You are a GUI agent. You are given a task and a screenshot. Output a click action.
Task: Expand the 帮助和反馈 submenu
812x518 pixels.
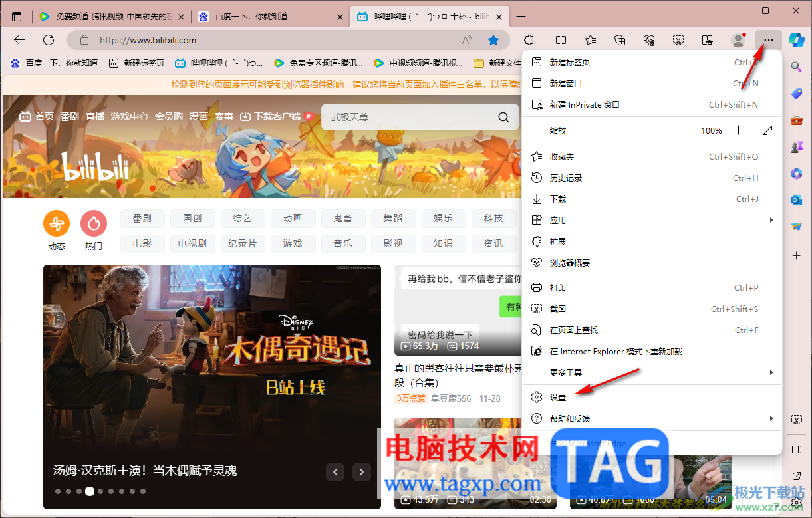coord(652,418)
